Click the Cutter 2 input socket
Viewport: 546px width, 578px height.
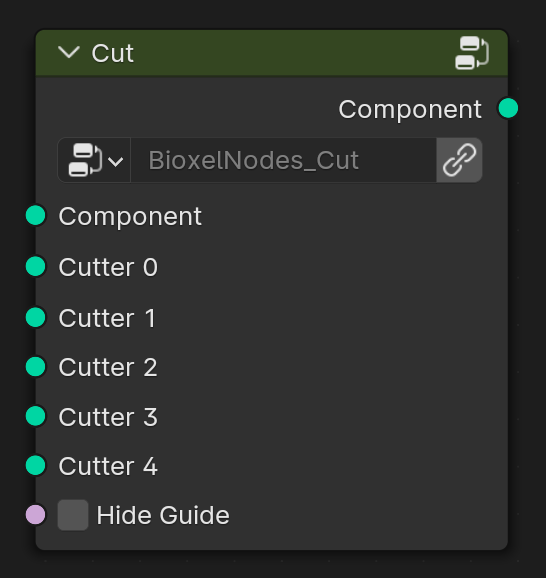(36, 367)
